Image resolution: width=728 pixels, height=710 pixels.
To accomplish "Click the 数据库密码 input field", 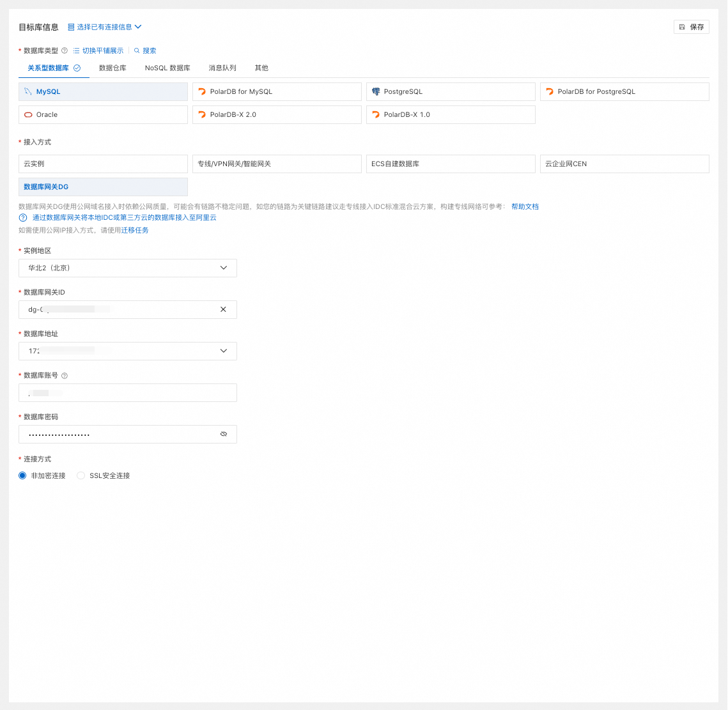I will tap(128, 434).
